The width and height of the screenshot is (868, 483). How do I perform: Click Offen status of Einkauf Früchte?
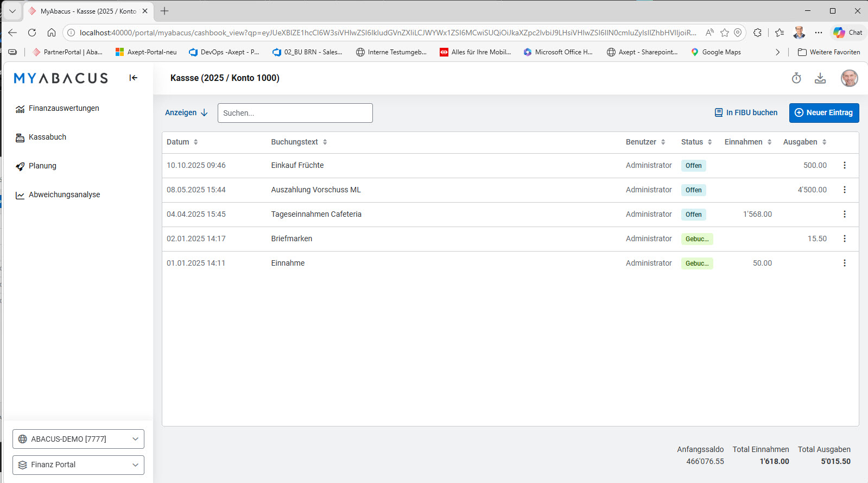pyautogui.click(x=694, y=166)
